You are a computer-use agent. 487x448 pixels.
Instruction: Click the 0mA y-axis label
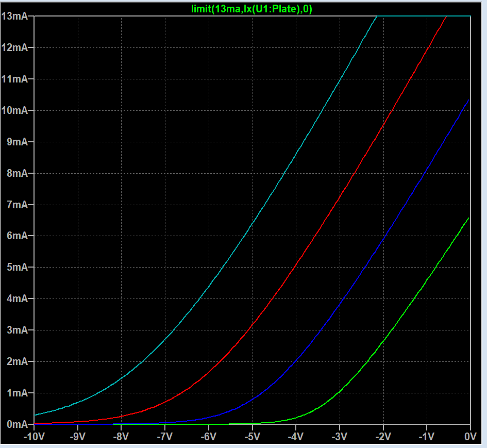coord(18,424)
